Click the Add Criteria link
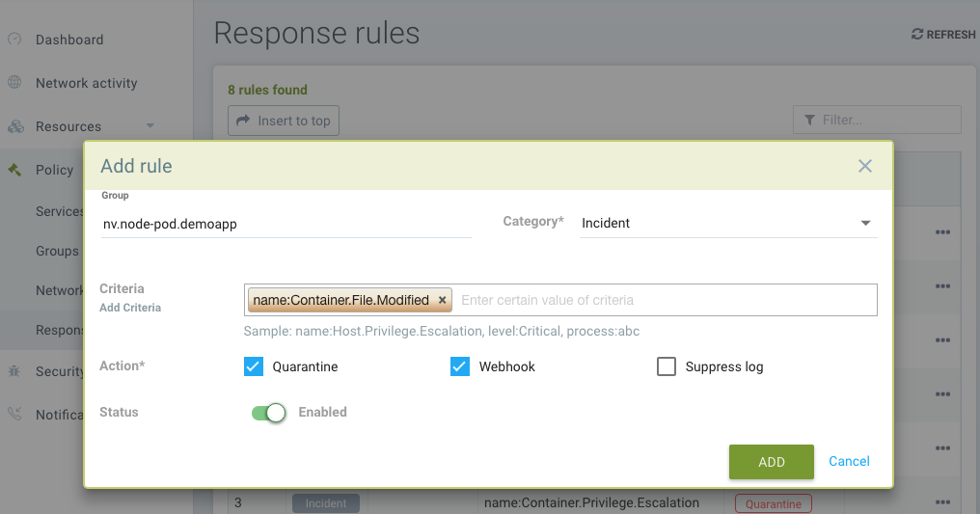 point(130,308)
